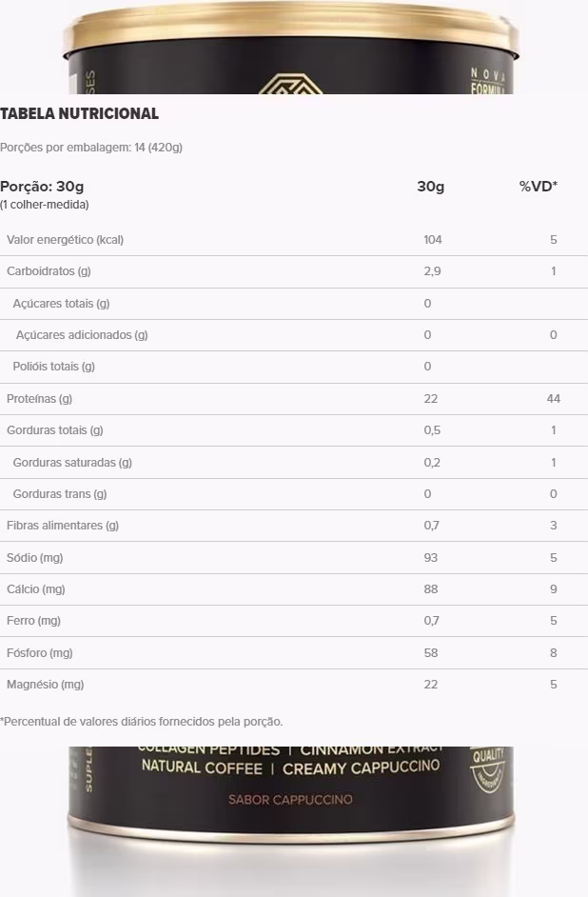The width and height of the screenshot is (588, 897).
Task: Click the Percentual de valores diários footnote
Action: 142,722
